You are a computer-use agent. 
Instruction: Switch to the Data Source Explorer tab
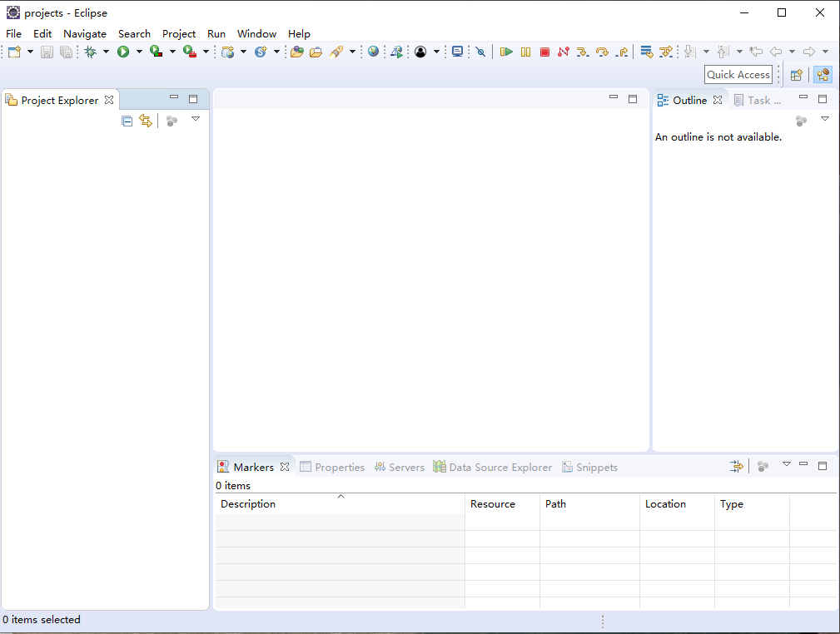click(x=492, y=467)
